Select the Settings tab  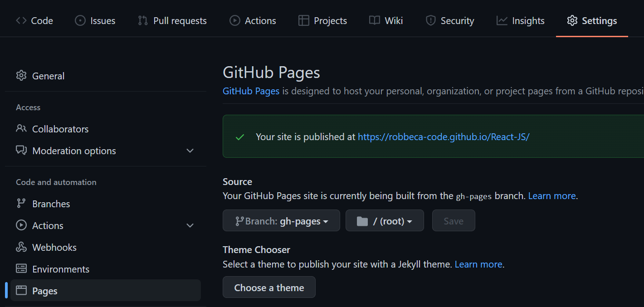tap(592, 20)
